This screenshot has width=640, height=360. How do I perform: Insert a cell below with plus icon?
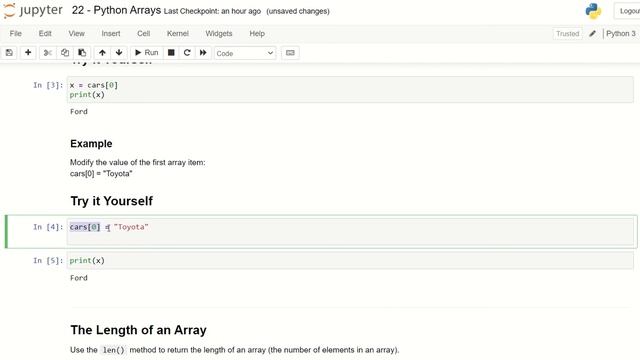28,53
